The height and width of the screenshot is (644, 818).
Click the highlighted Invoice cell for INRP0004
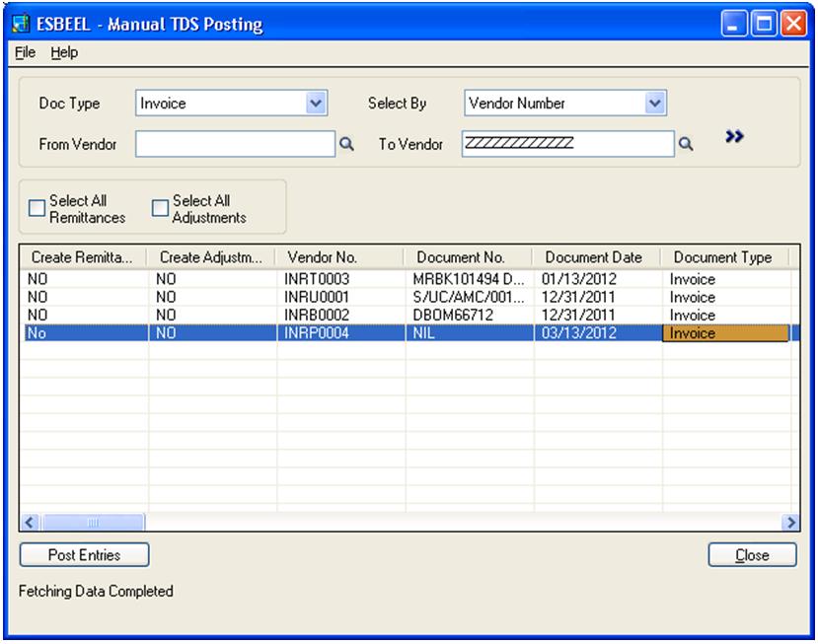[725, 333]
